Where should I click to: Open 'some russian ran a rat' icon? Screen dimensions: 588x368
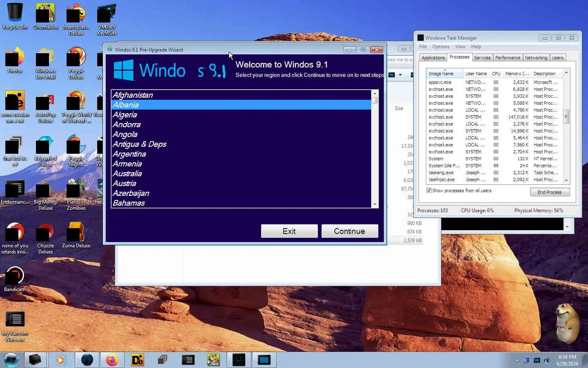tap(15, 107)
